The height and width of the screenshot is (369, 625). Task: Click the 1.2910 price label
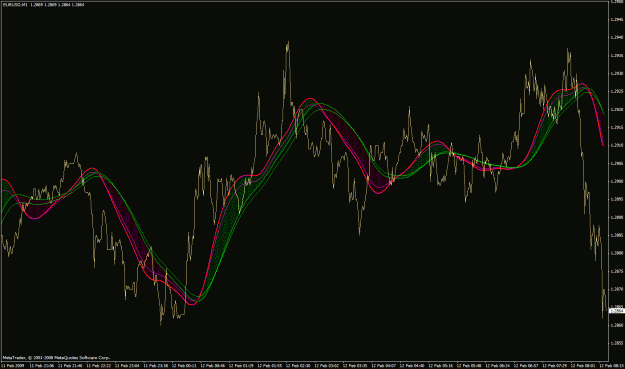[617, 145]
